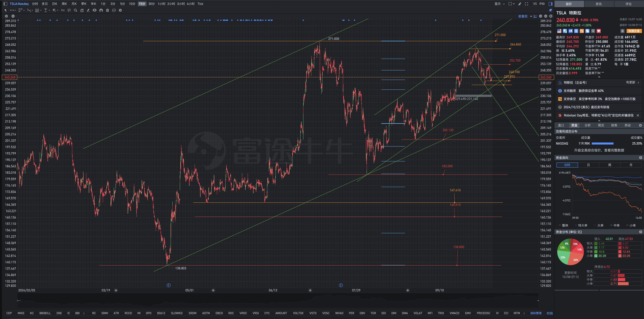Click the blue dollar margin icon
The height and width of the screenshot is (319, 644).
576,31
